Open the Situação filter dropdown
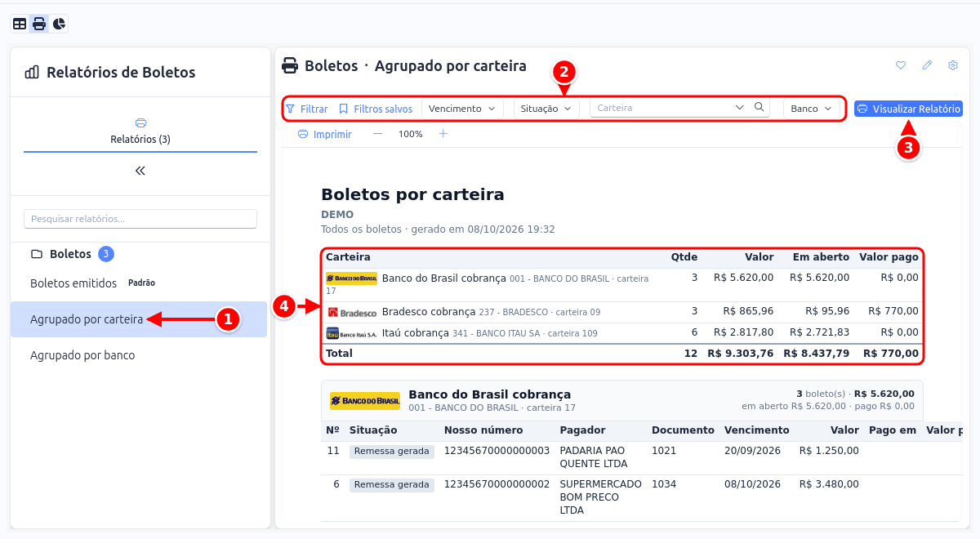The image size is (980, 539). tap(546, 109)
